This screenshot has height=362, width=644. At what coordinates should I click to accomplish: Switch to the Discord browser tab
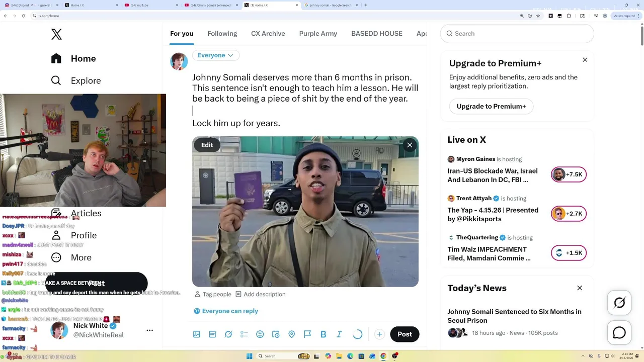coord(30,5)
